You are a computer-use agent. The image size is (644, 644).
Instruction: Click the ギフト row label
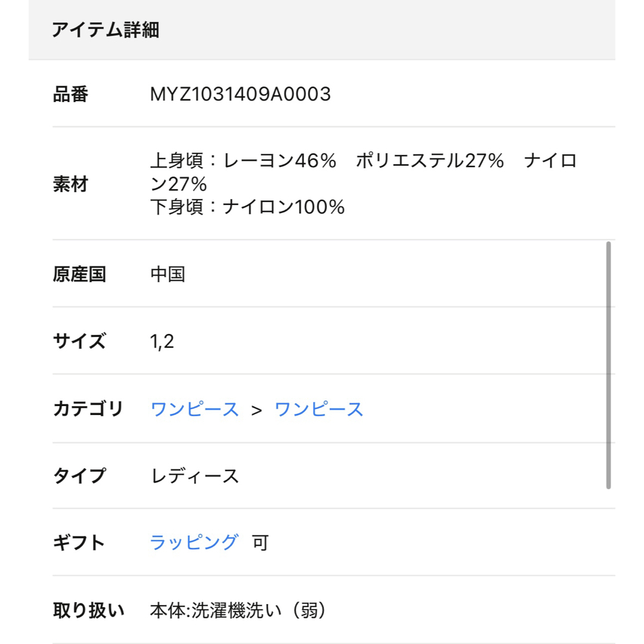[x=79, y=542]
